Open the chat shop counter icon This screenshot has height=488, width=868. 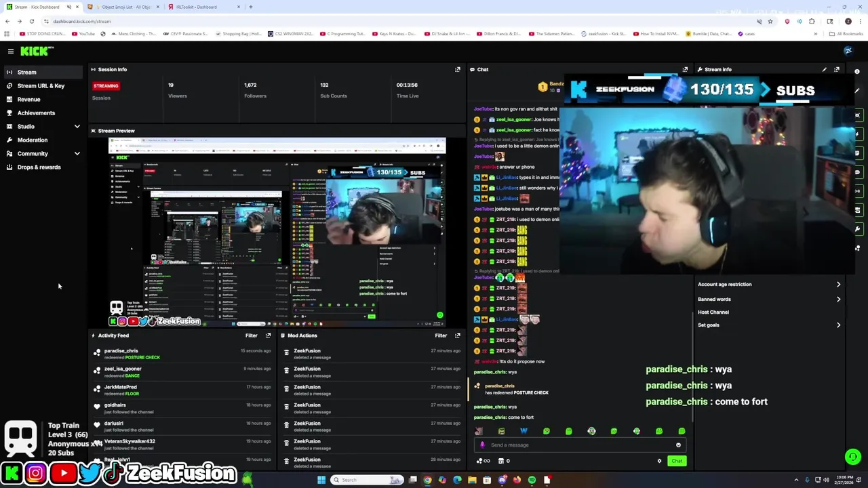[x=504, y=461]
